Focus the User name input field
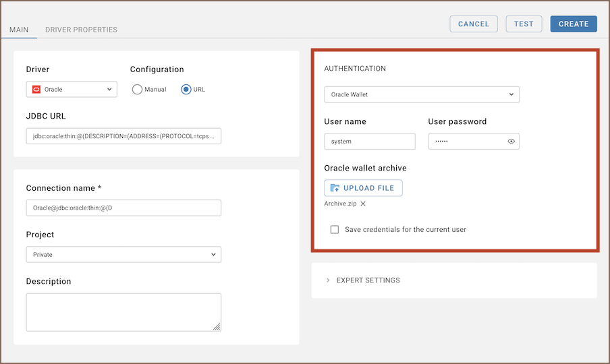The height and width of the screenshot is (364, 610). [x=369, y=142]
